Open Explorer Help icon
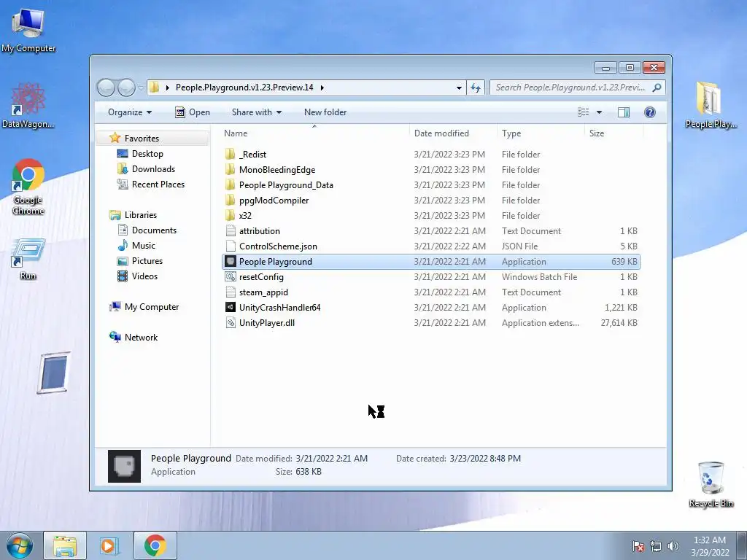 [650, 112]
